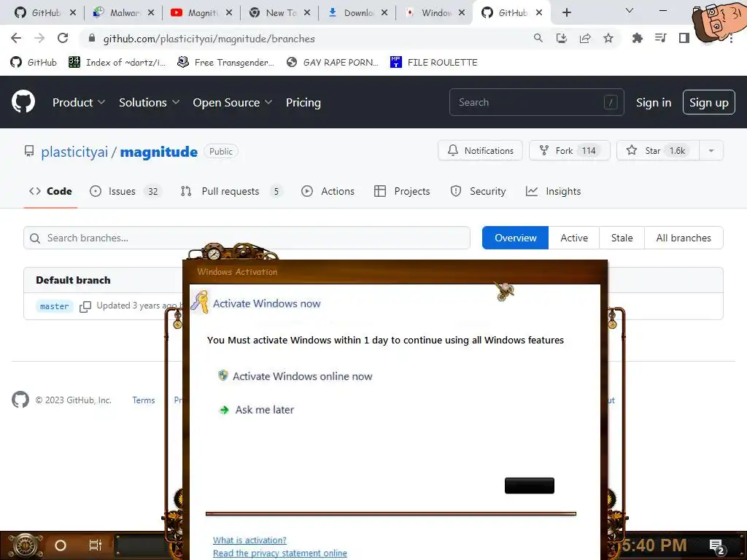Click the black button in activation dialog
The image size is (747, 560).
point(530,486)
